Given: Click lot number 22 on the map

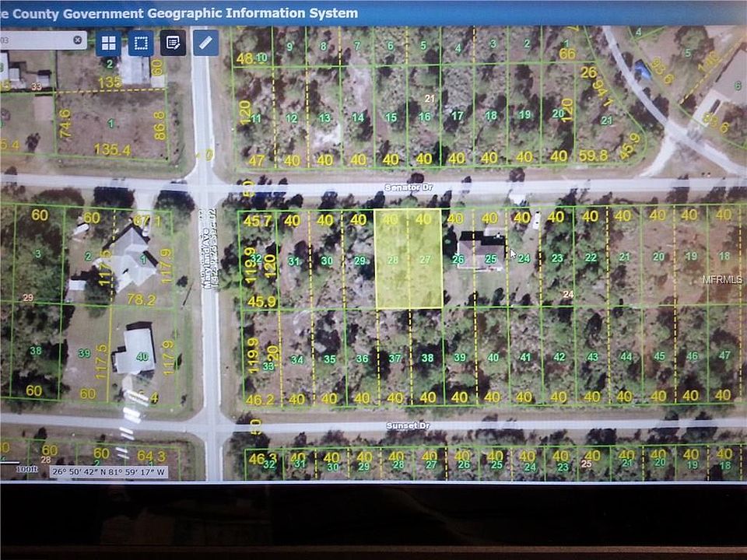Looking at the screenshot, I should pyautogui.click(x=591, y=257).
